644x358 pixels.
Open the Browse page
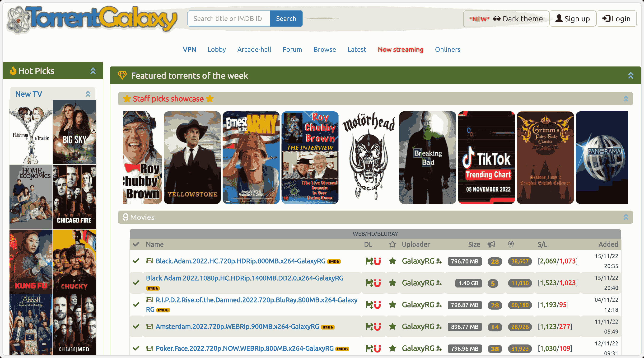(x=325, y=50)
